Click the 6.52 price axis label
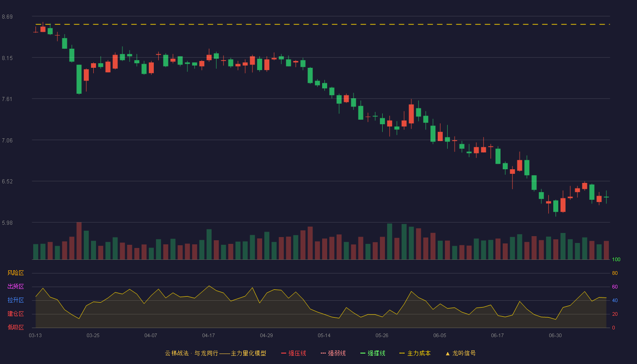Viewport: 637px width, 364px height. [7, 182]
